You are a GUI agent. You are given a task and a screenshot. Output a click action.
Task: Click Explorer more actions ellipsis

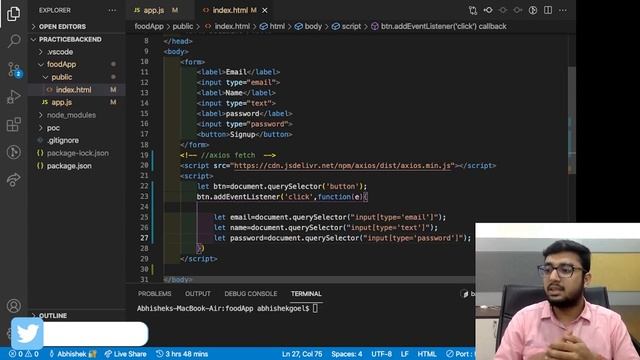[112, 10]
